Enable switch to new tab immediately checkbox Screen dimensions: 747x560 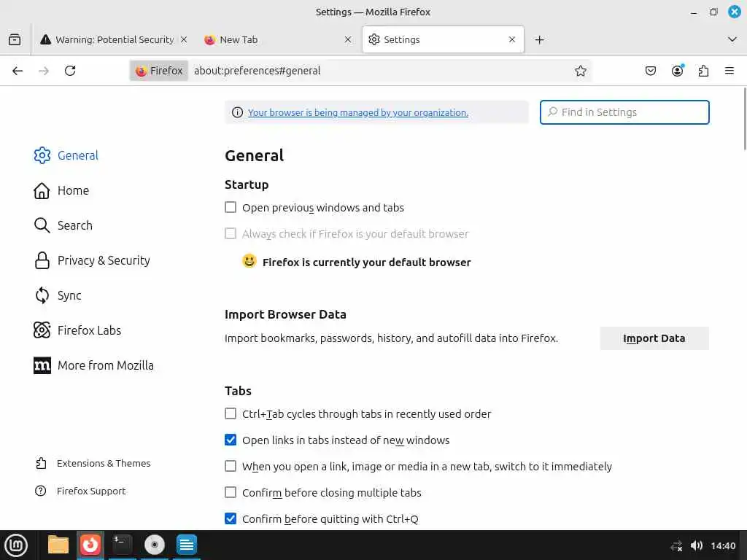(x=231, y=466)
